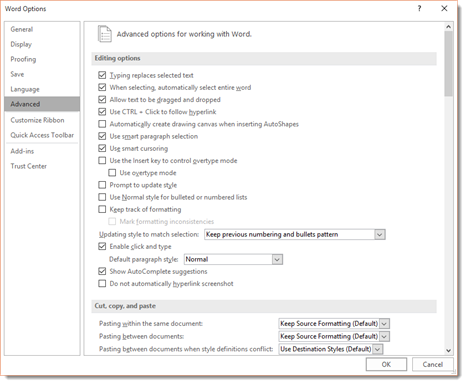Click the scrollbar down arrow

449,350
